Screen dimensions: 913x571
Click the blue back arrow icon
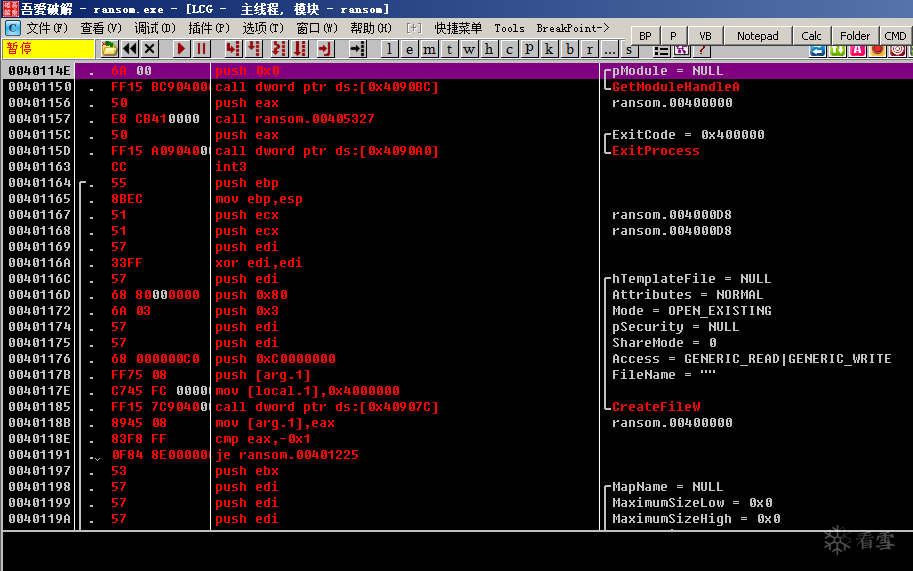pos(818,51)
